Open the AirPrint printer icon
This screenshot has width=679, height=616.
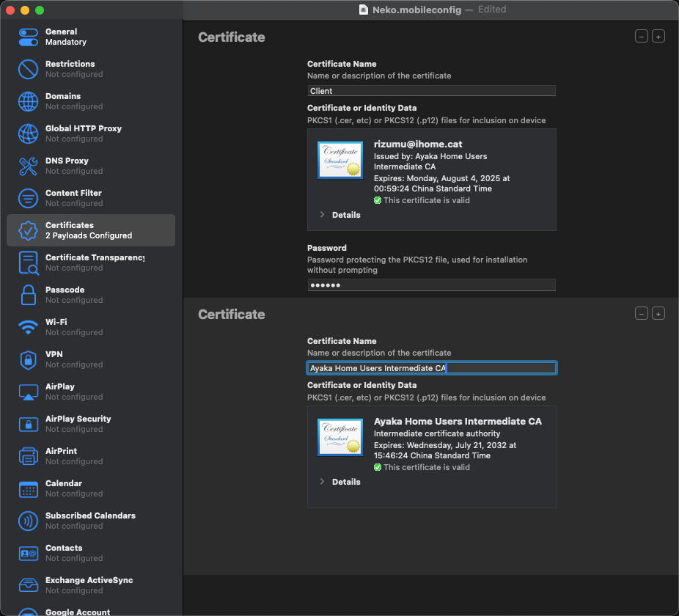pyautogui.click(x=28, y=457)
